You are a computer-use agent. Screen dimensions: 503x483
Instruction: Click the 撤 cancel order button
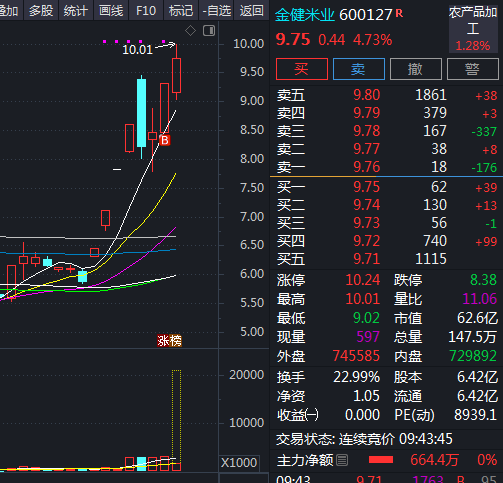[416, 69]
